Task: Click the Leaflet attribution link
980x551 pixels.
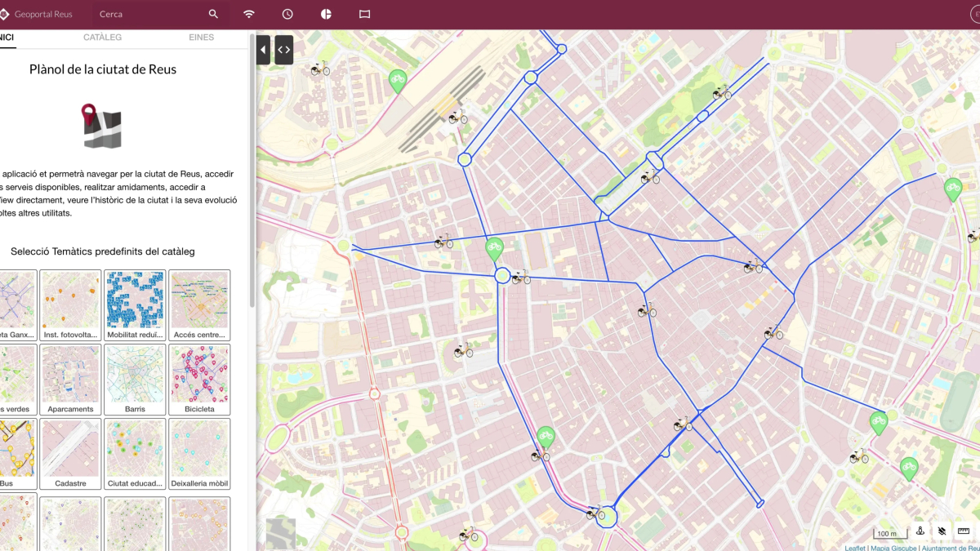Action: click(855, 548)
